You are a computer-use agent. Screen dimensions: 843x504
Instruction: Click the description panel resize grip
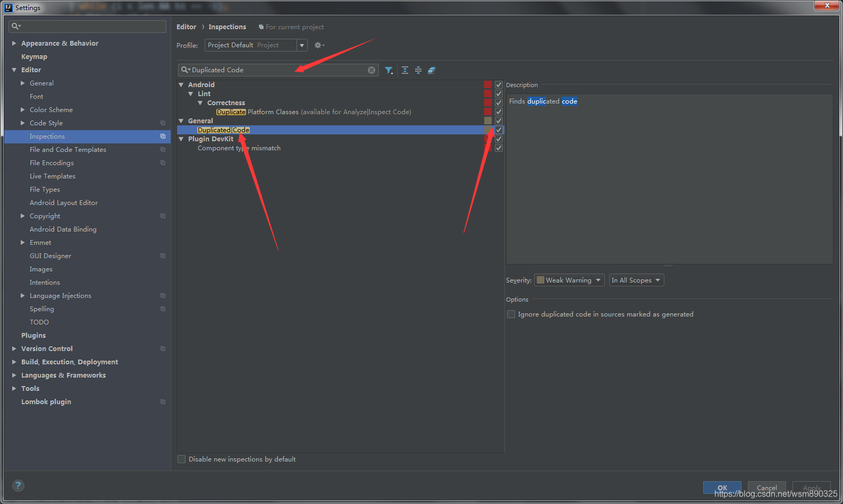point(669,266)
